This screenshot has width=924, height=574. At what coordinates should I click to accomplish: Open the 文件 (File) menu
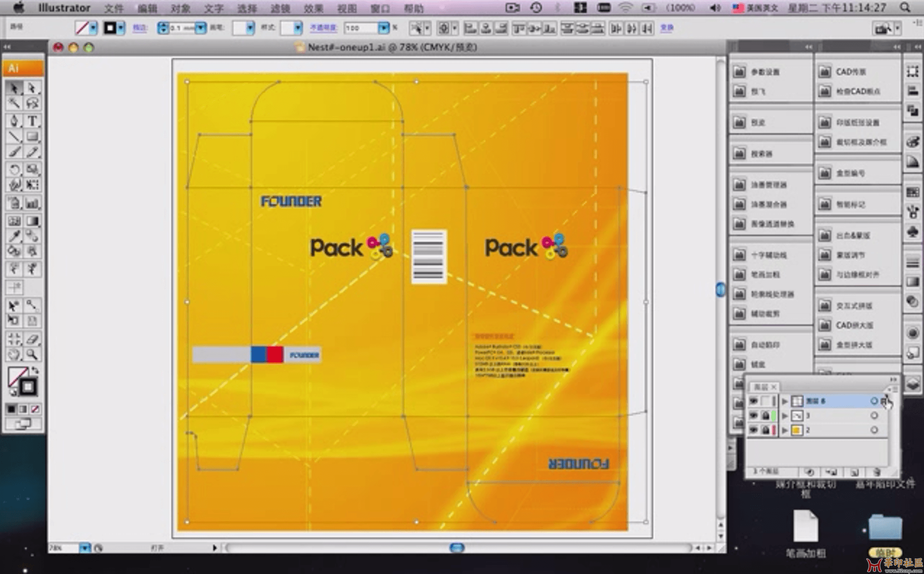(x=113, y=8)
